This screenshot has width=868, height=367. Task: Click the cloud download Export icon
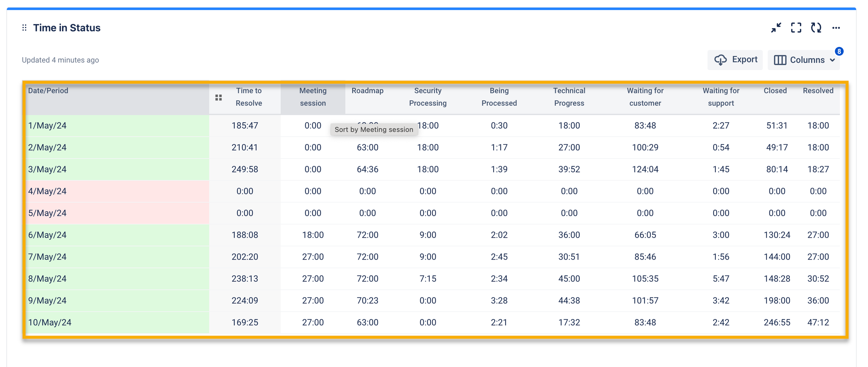point(720,60)
